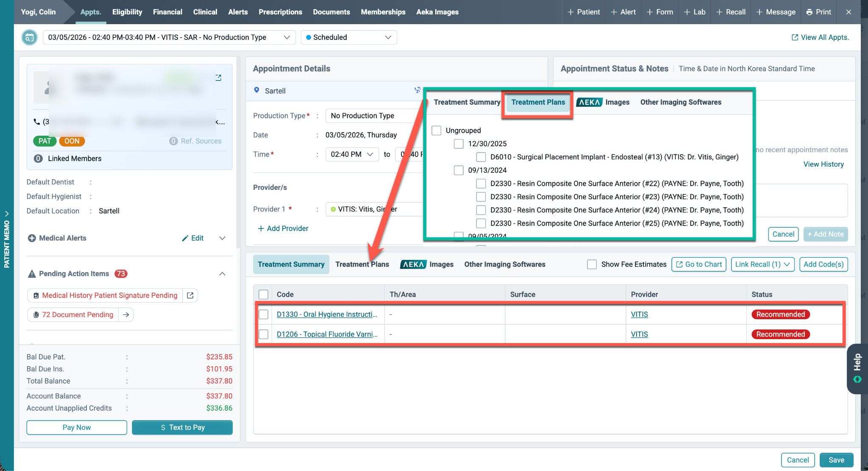This screenshot has width=868, height=471.
Task: Open patient card external link icon
Action: tap(218, 78)
